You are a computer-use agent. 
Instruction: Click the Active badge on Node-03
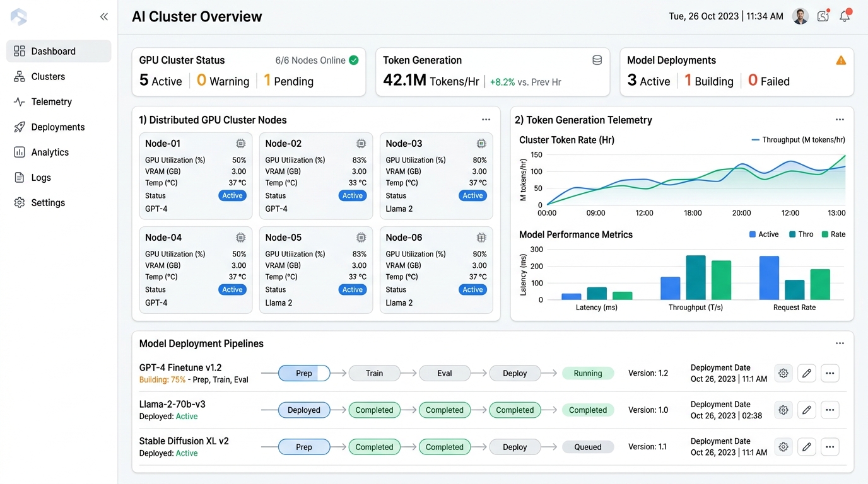click(472, 195)
